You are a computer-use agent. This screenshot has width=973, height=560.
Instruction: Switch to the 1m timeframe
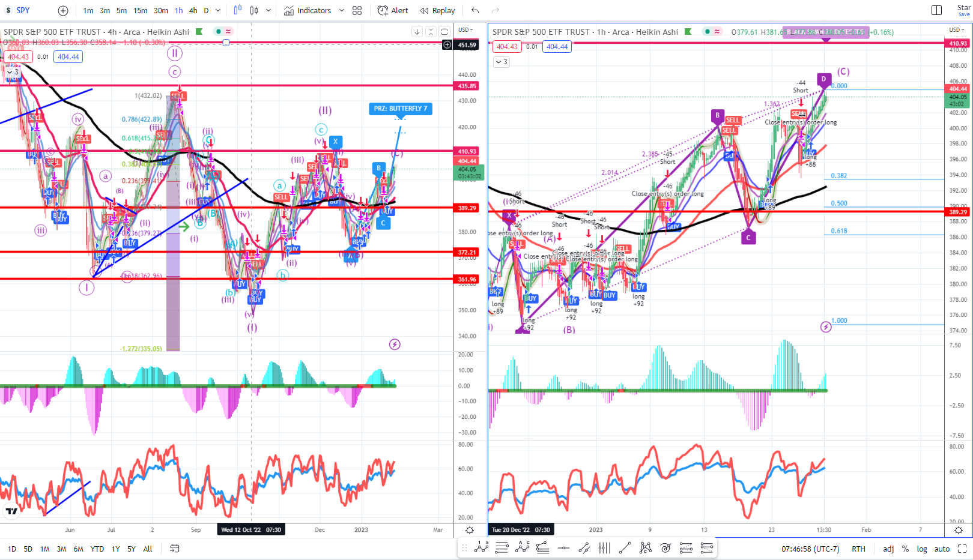click(x=88, y=10)
